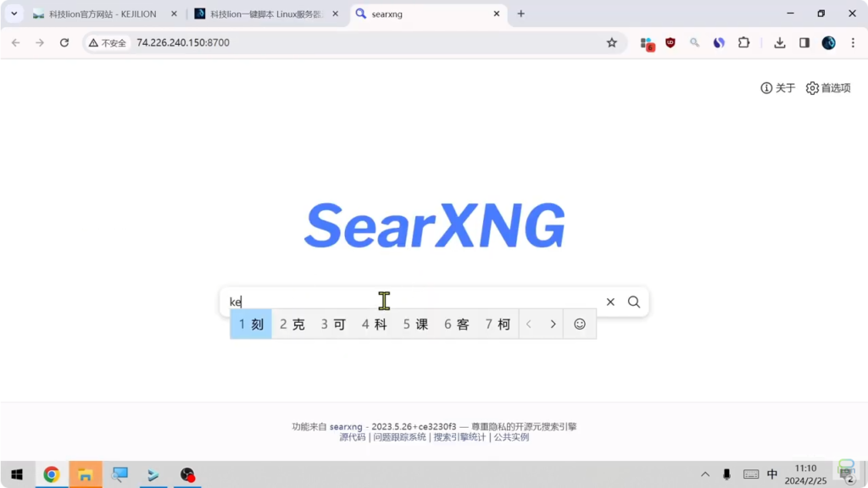Open File Explorer from the taskbar

coord(85,474)
